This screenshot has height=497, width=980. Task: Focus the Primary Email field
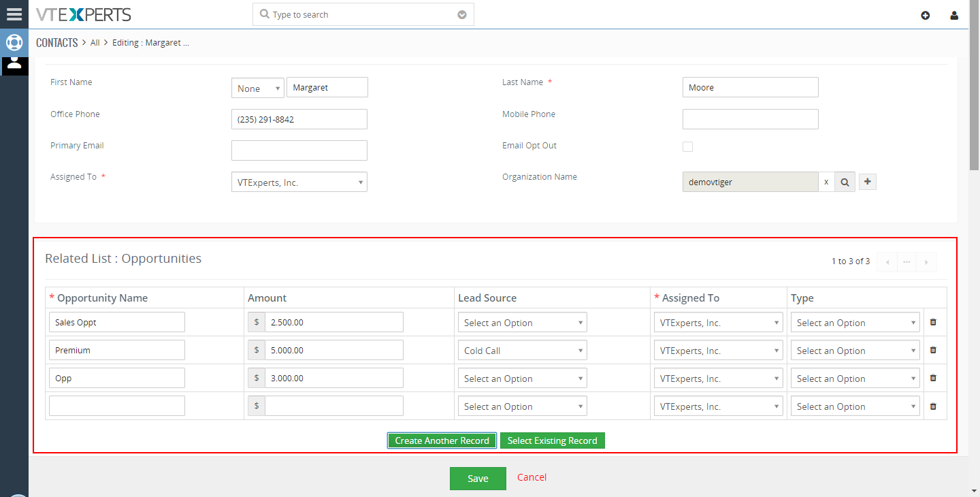(299, 150)
